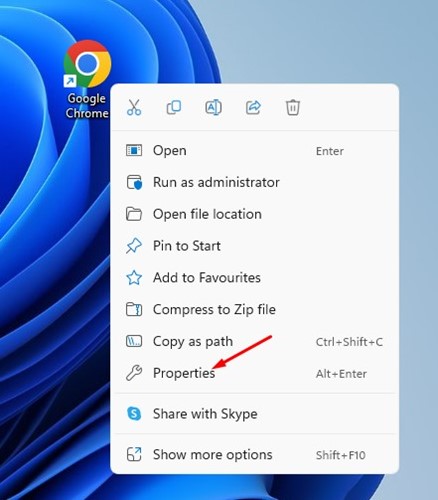The height and width of the screenshot is (500, 438).
Task: Click the wrench icon beside Properties
Action: pos(134,373)
